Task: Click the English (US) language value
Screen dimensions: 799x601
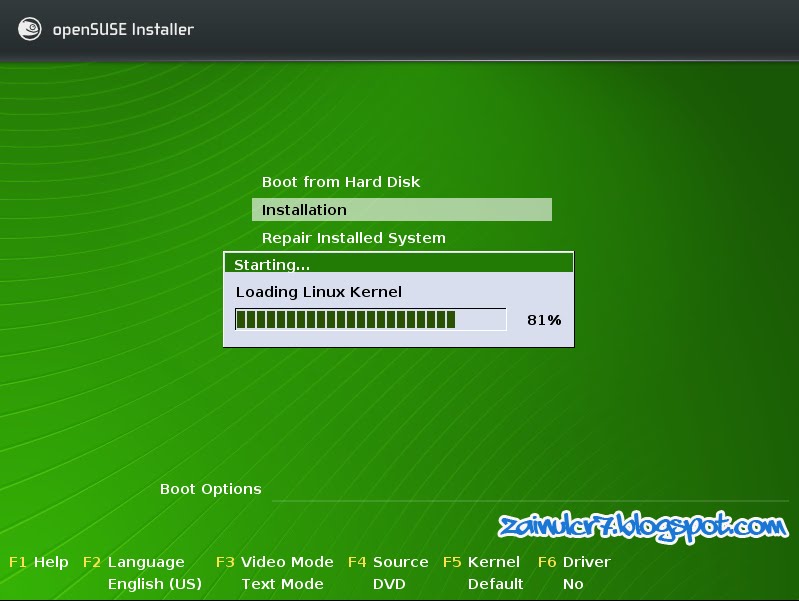Action: 155,584
